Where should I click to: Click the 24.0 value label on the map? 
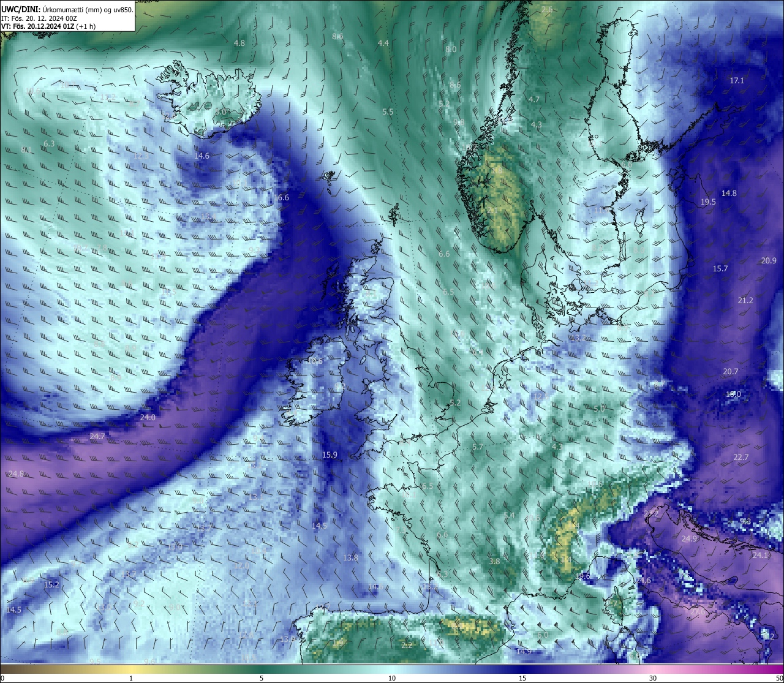tap(148, 417)
